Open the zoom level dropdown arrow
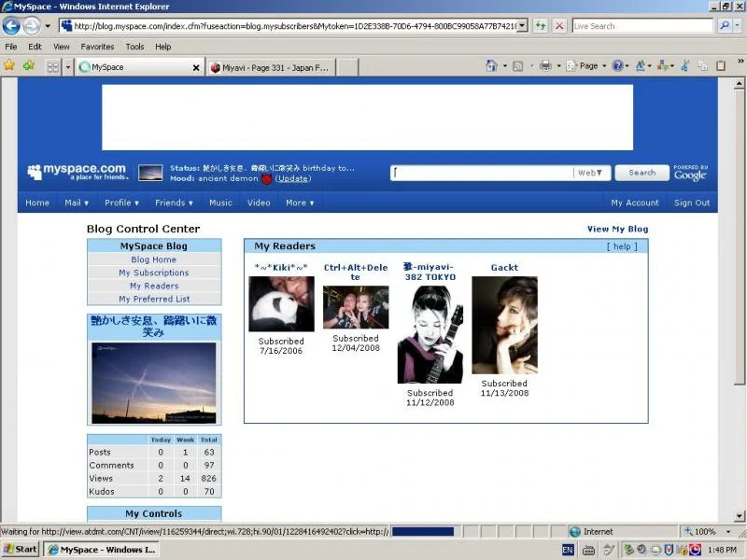 pyautogui.click(x=728, y=531)
